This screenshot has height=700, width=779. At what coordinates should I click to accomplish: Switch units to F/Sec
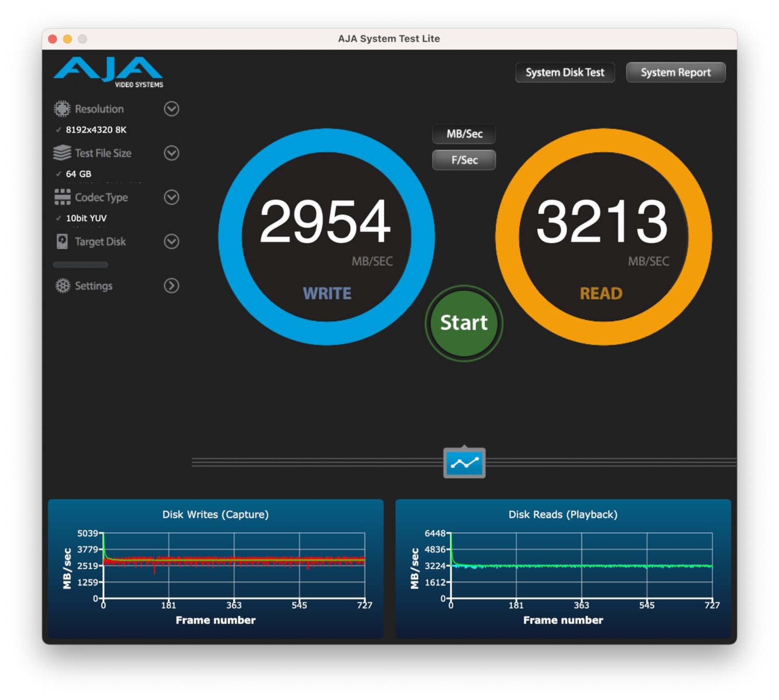[464, 160]
